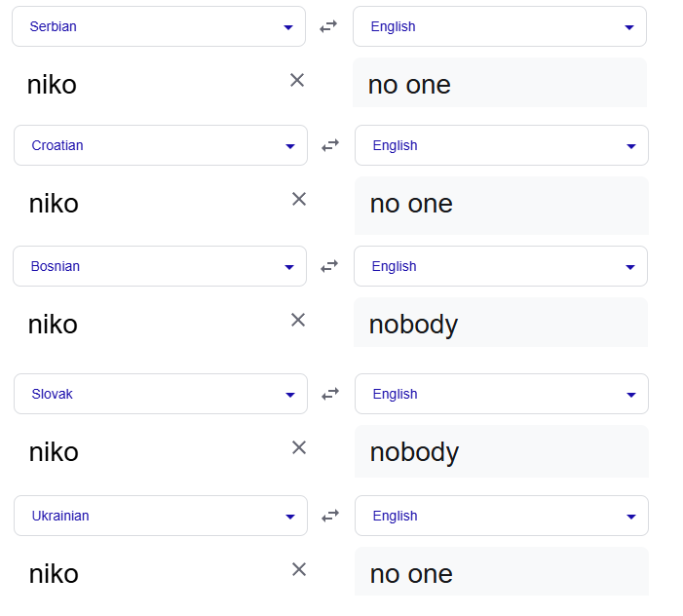Swap Serbian and English languages
This screenshot has width=683, height=616.
click(328, 26)
